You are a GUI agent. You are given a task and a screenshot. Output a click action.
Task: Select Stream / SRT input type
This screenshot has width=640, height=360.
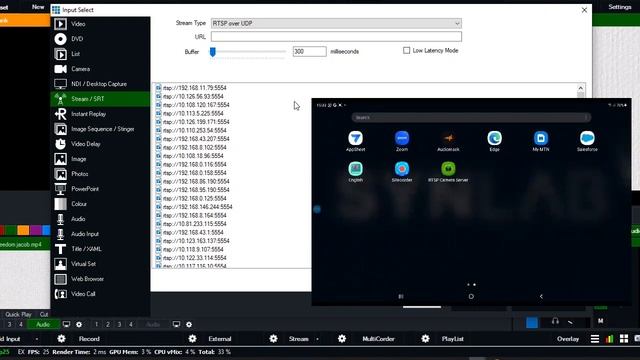point(100,99)
